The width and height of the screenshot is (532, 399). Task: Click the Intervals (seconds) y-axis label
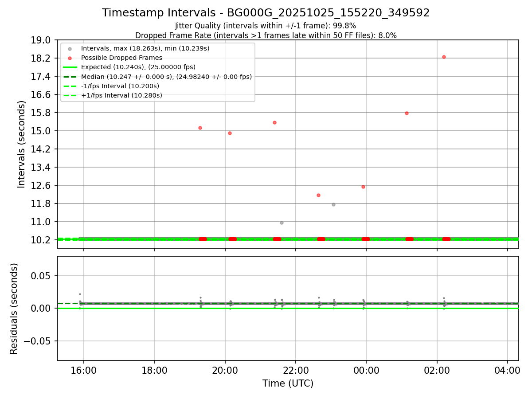[x=22, y=144]
